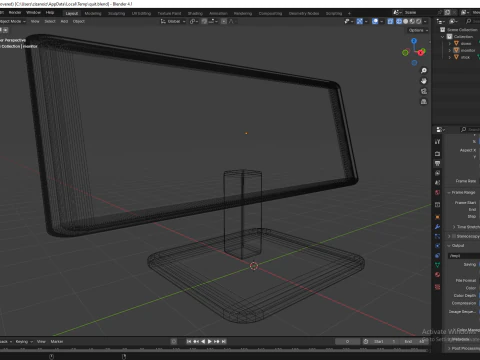The image size is (480, 360).
Task: Open the Object Mode dropdown
Action: click(x=13, y=21)
